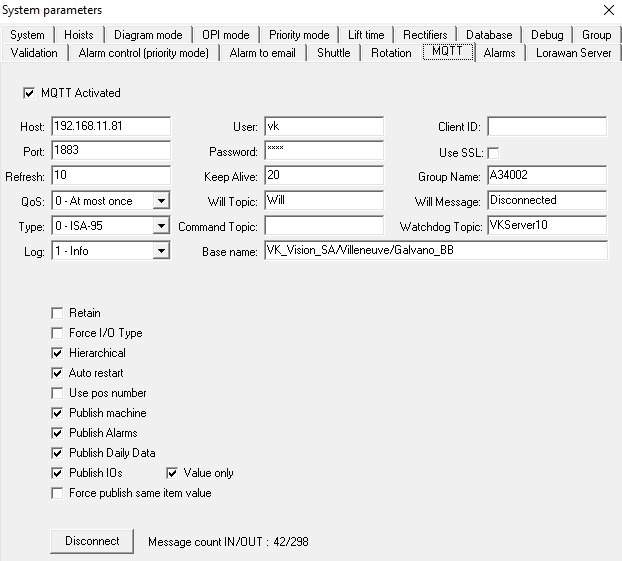Focus the Base name text field
This screenshot has height=561, width=622.
(434, 251)
